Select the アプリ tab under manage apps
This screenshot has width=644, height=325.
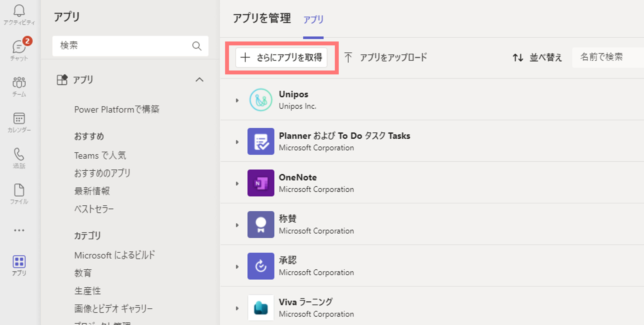click(313, 20)
